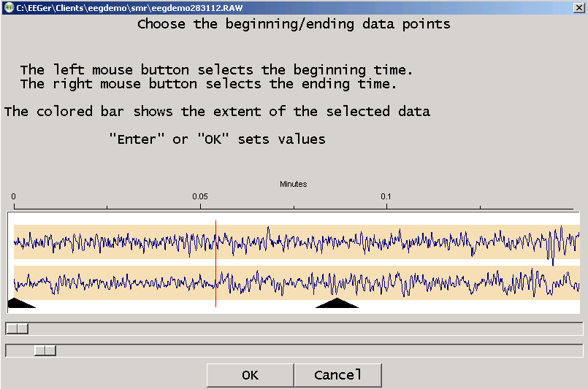Image resolution: width=588 pixels, height=389 pixels.
Task: Click the 0.1 tick label on the time axis
Action: tap(386, 197)
